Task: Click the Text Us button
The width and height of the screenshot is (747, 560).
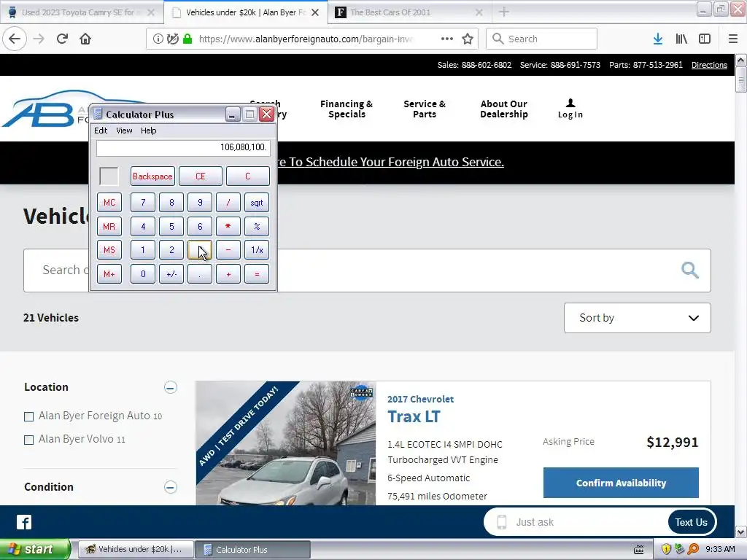Action: [x=692, y=522]
